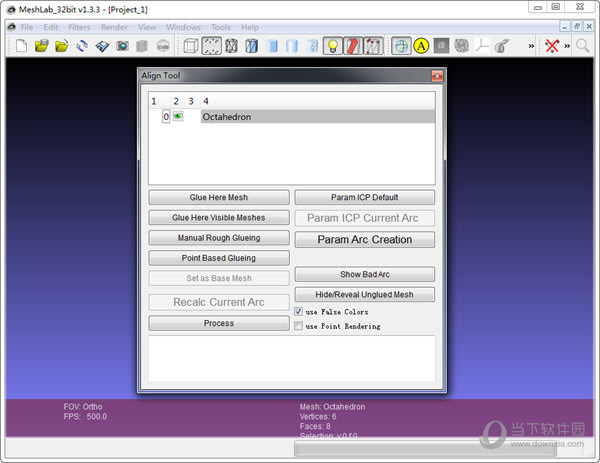Open the raster mode globe icon
This screenshot has width=600, height=463.
pos(163,46)
